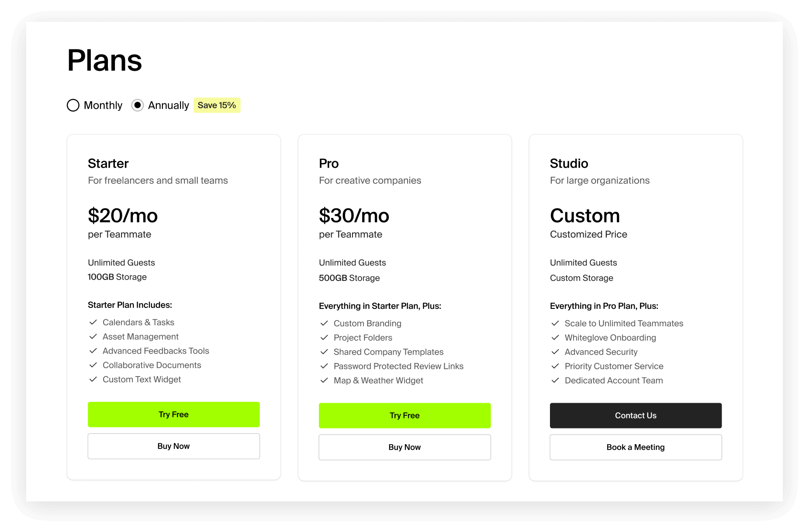Click Try Free on Pro plan
This screenshot has width=809, height=532.
coord(405,415)
